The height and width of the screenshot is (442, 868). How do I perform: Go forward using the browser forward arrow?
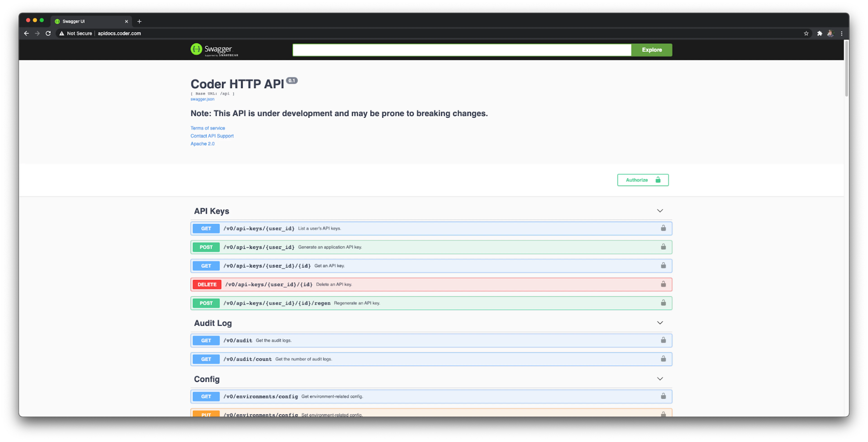click(37, 33)
